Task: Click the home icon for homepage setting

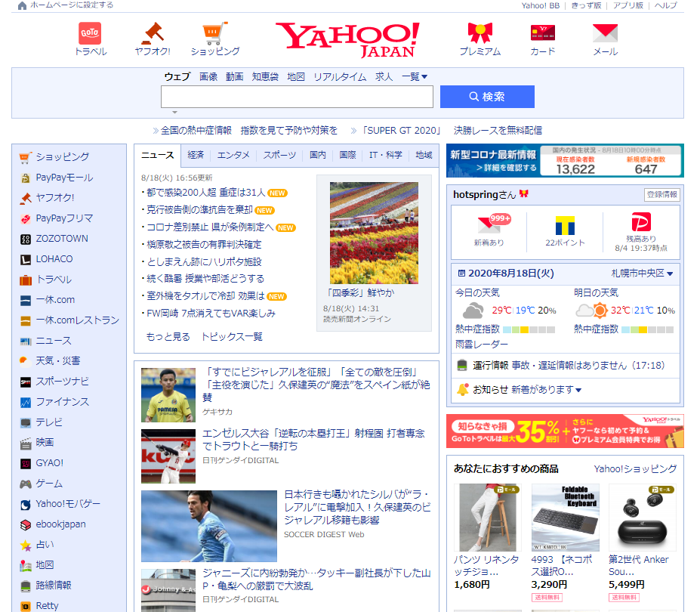Action: tap(22, 5)
